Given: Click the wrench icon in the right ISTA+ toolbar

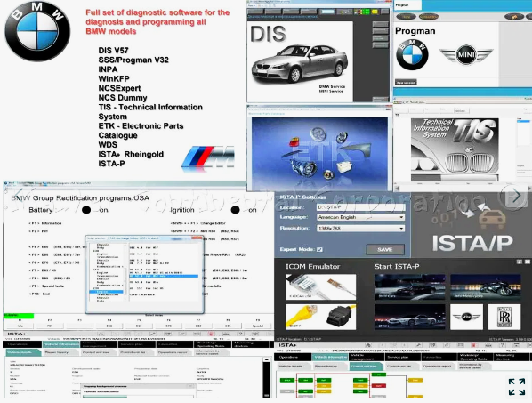Looking at the screenshot, I should (x=419, y=345).
